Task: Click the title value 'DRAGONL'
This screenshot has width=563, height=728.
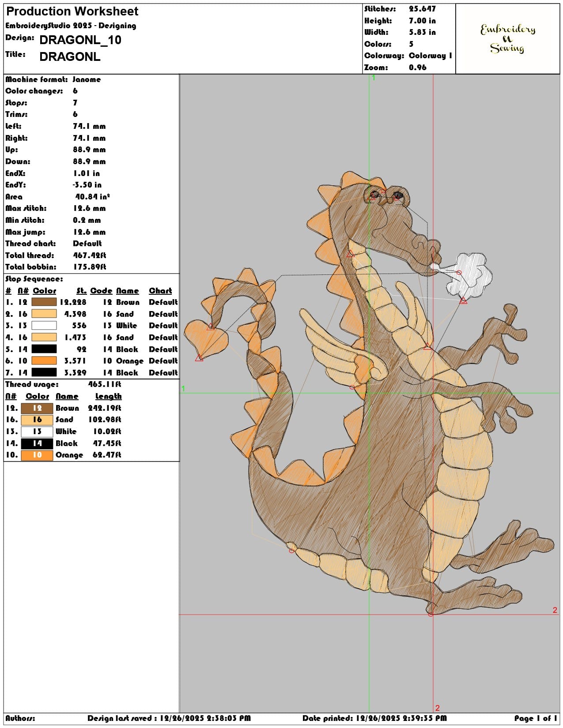Action: pyautogui.click(x=70, y=57)
